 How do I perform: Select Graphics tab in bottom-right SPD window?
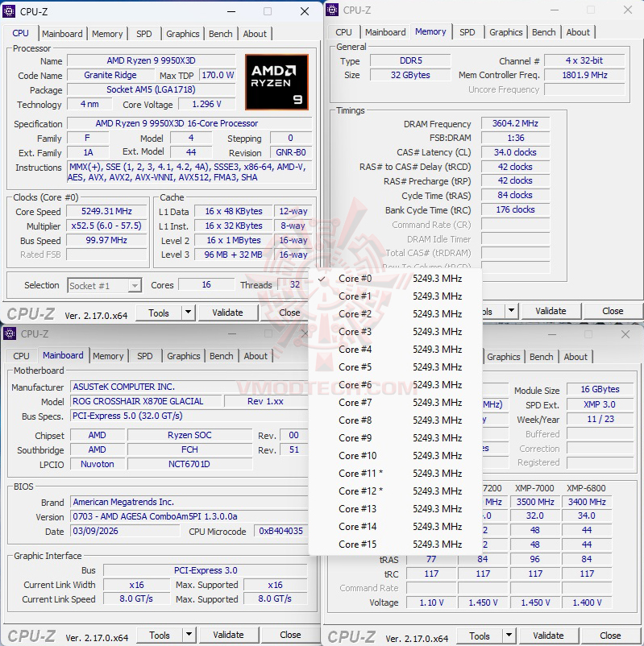coord(504,357)
